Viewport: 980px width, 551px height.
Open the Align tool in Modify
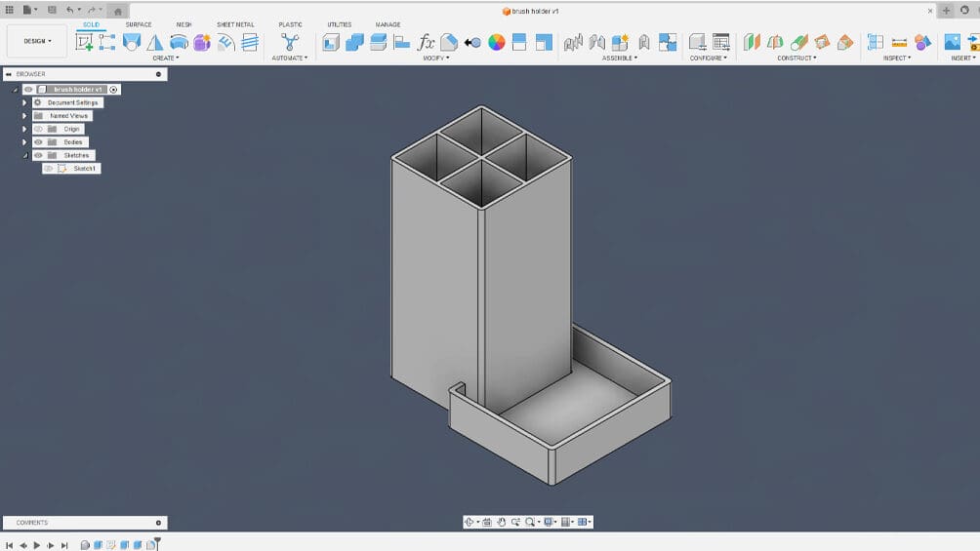coord(402,42)
